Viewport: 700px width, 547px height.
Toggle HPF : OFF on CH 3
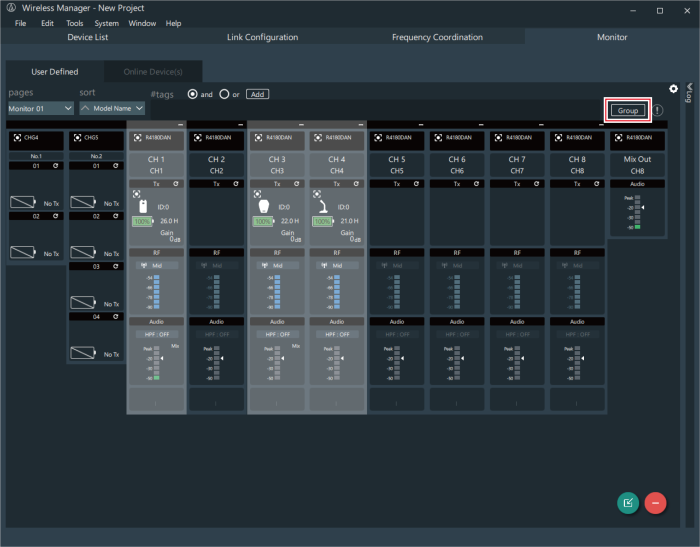(x=277, y=334)
